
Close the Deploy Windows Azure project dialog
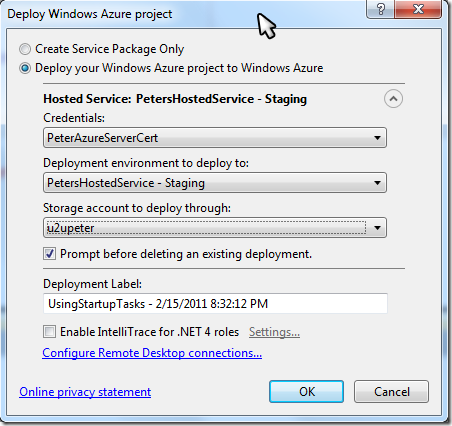point(418,9)
